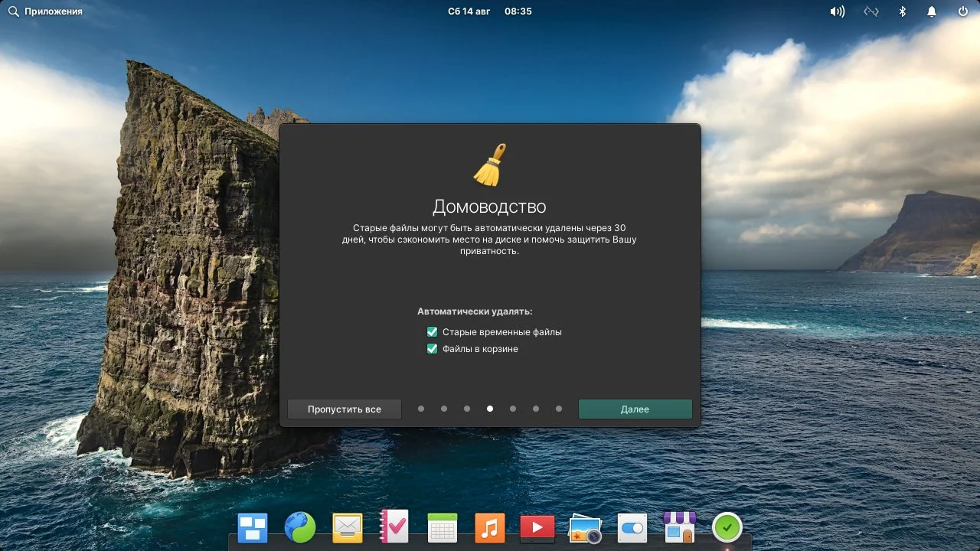Open the Web browser from the dock
Image resolution: width=980 pixels, height=551 pixels.
coord(299,527)
